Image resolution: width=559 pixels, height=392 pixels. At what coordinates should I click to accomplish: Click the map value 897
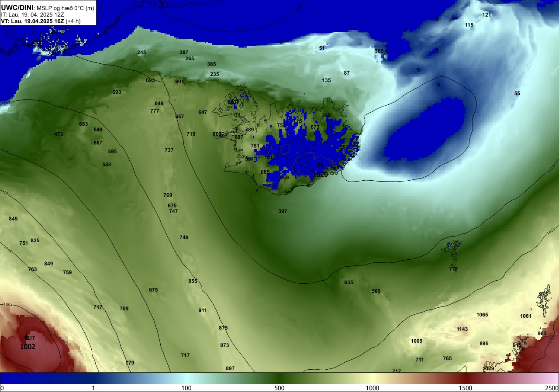230,368
